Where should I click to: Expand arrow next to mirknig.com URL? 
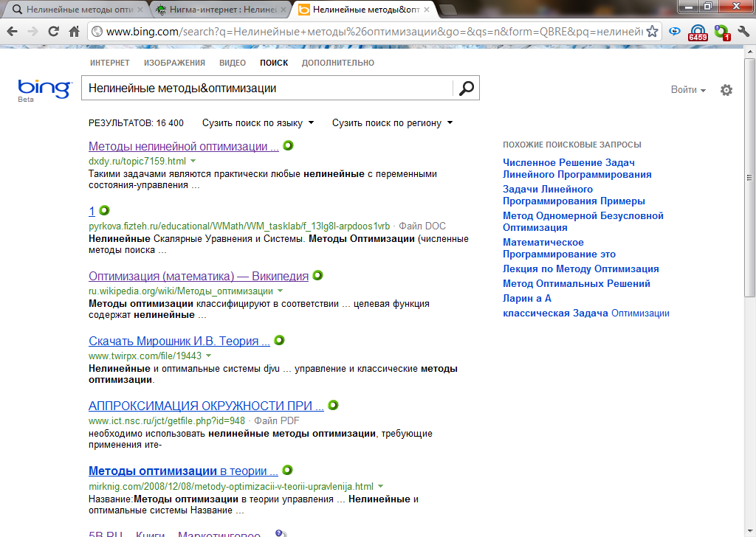click(381, 486)
